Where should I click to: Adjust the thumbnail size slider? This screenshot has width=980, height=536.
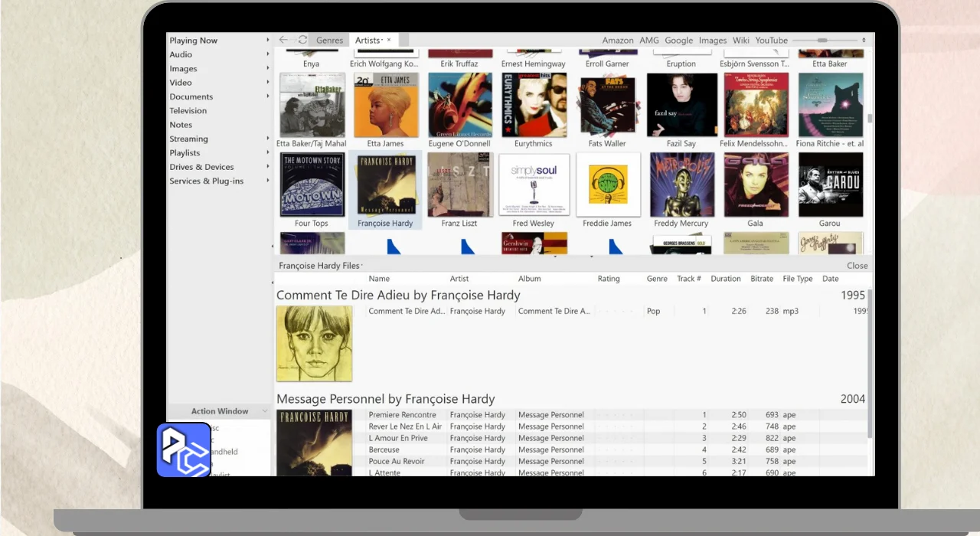822,41
